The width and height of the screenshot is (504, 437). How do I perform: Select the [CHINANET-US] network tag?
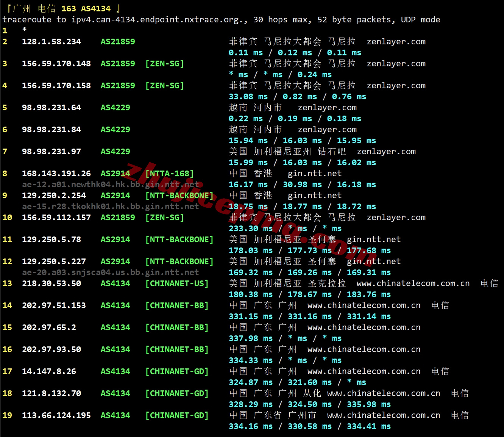click(177, 284)
